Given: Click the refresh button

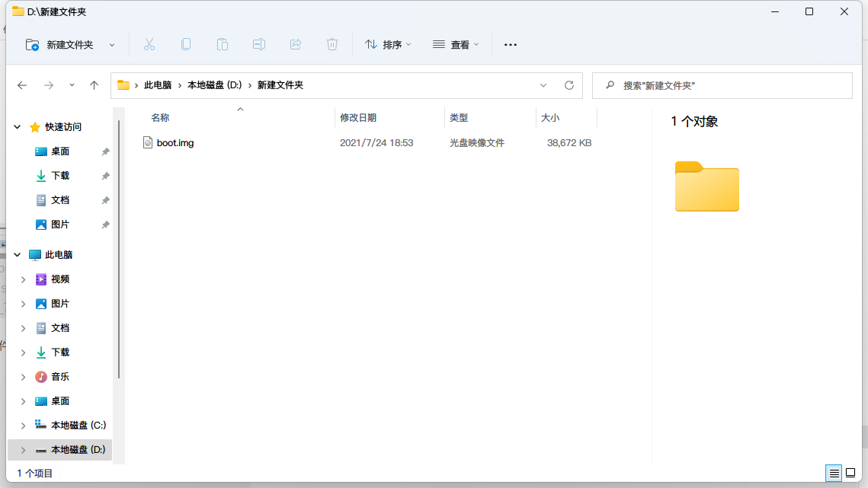Looking at the screenshot, I should (569, 85).
